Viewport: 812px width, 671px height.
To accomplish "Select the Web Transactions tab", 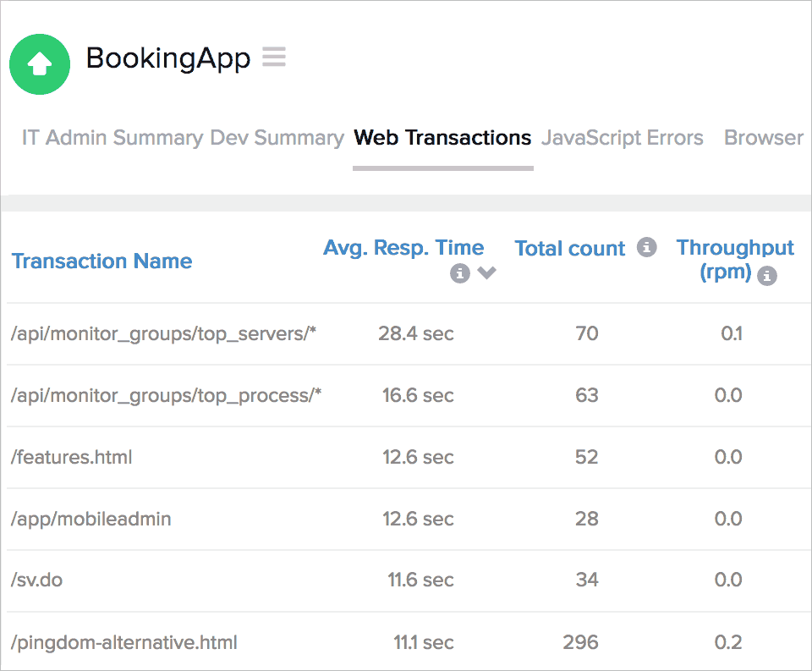I will [442, 138].
